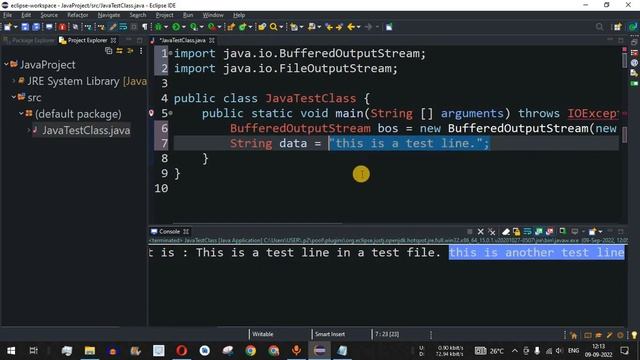Click the green Debug bug icon

159,27
